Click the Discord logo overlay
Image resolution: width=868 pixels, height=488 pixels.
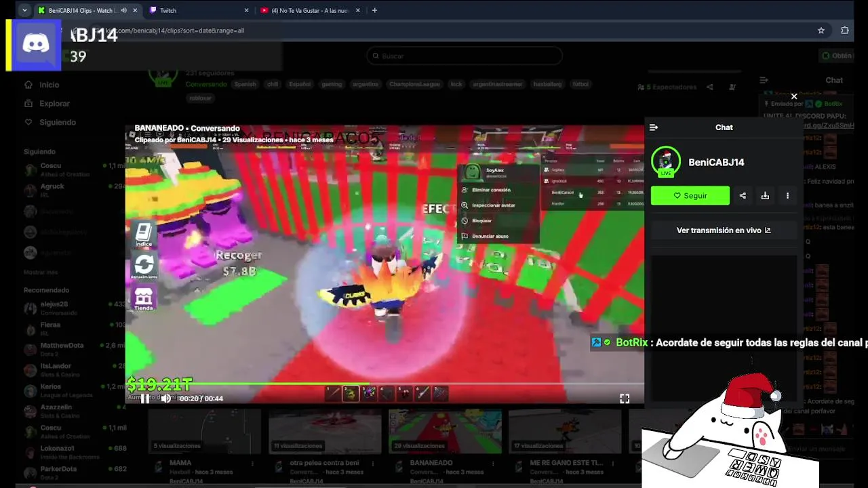pos(35,45)
